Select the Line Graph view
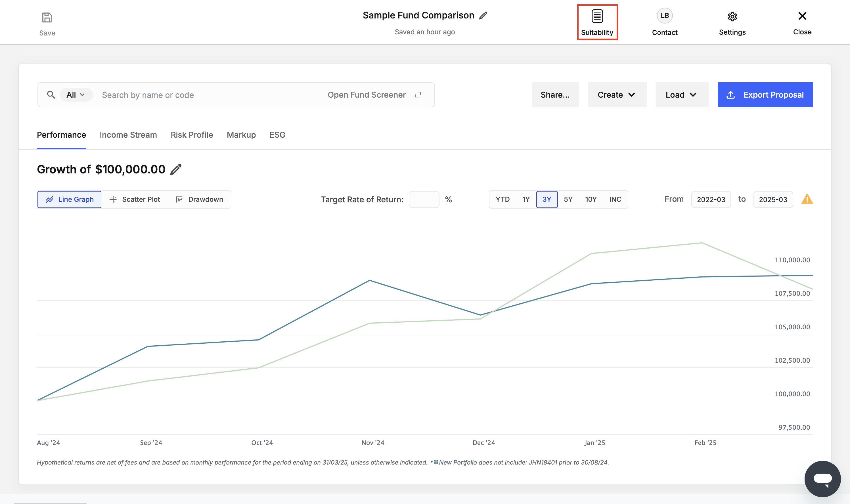850x504 pixels. point(69,199)
